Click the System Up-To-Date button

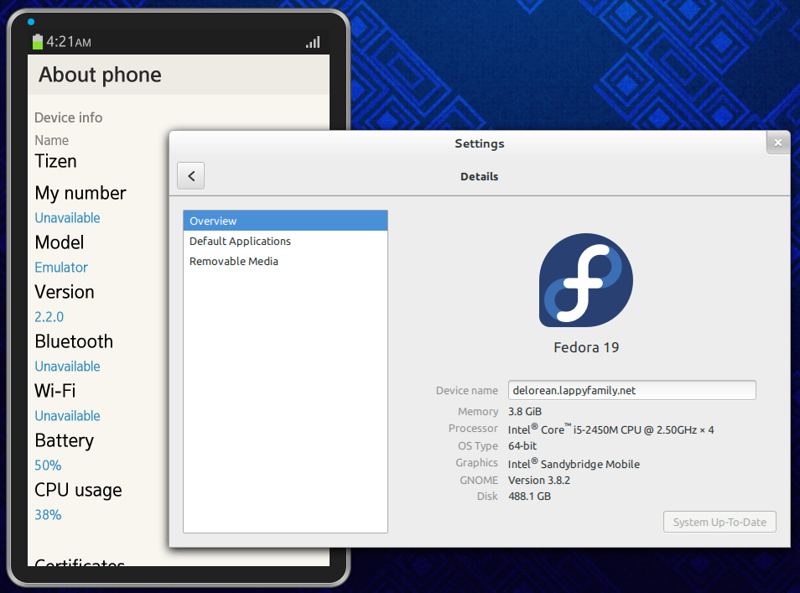click(719, 522)
